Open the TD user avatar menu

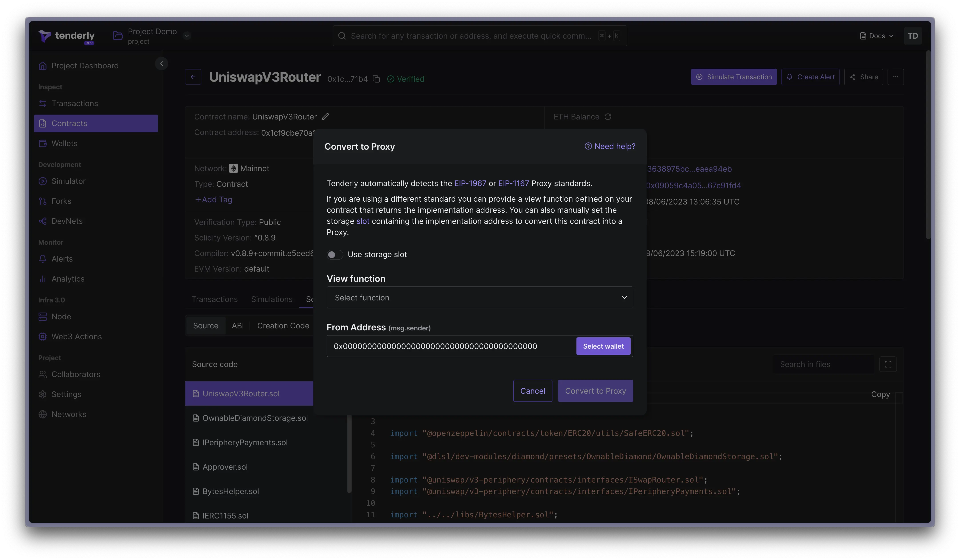pos(912,36)
